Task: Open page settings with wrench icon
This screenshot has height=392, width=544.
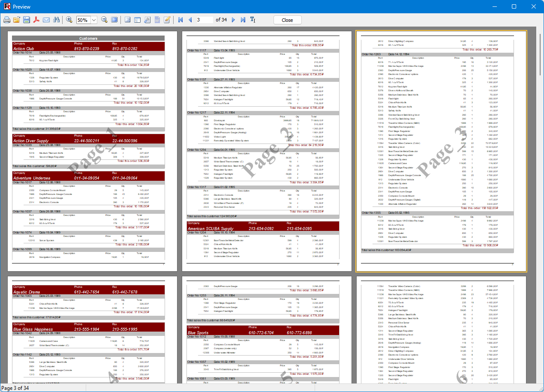Action: point(147,20)
